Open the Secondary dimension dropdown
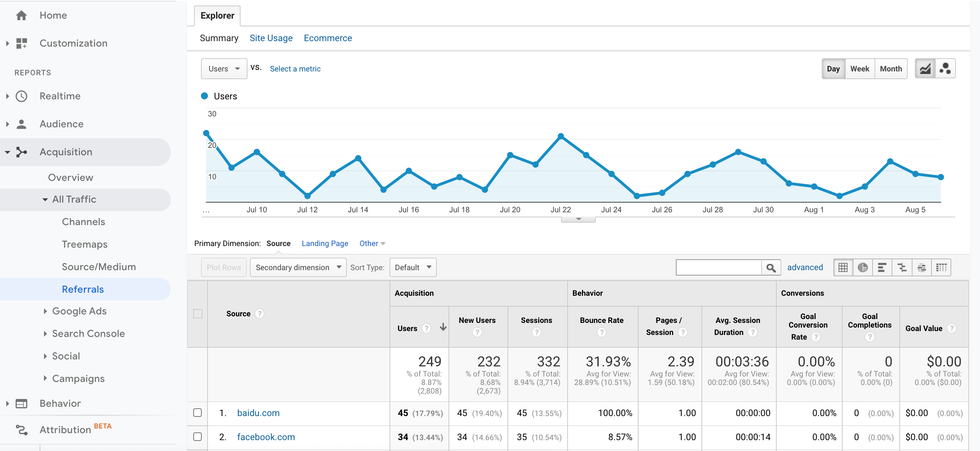 point(298,267)
